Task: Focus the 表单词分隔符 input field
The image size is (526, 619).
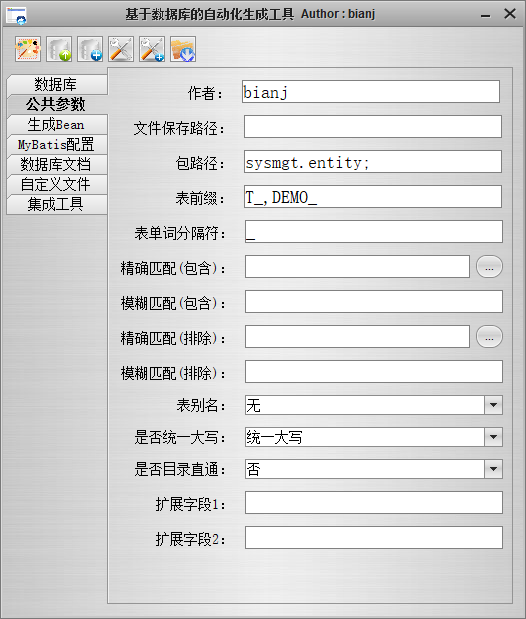Action: coord(374,232)
